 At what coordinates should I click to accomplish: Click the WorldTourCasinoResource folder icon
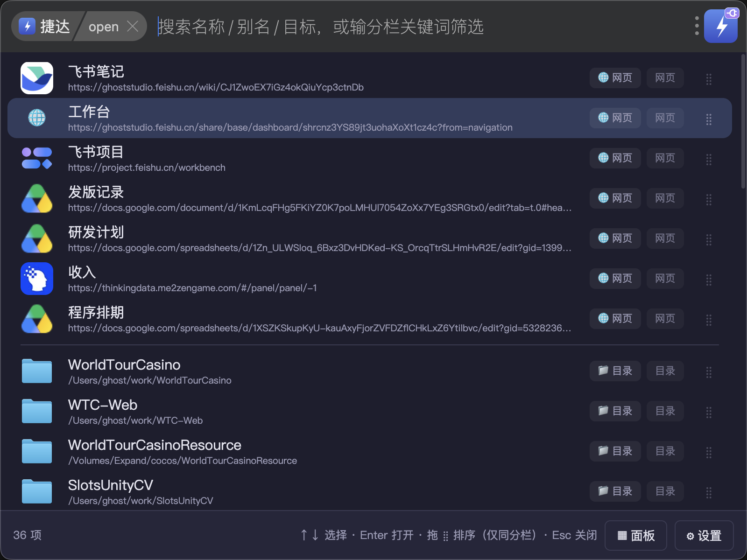[x=37, y=451]
